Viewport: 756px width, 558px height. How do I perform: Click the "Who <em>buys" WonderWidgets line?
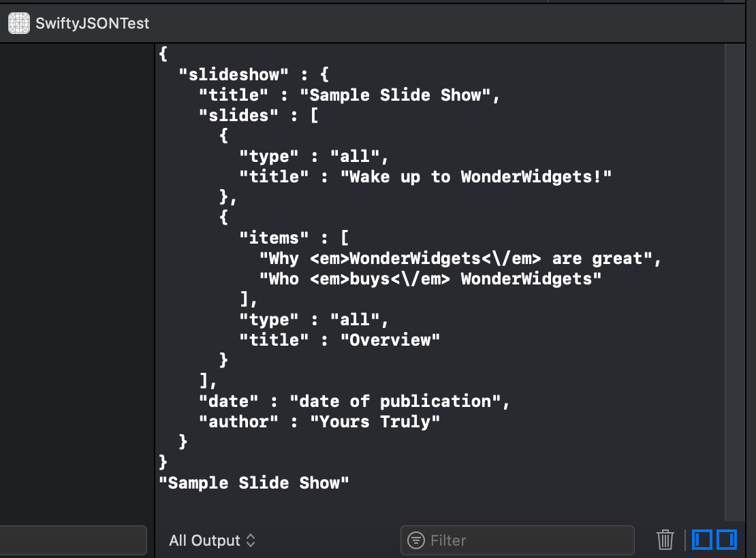click(x=430, y=278)
